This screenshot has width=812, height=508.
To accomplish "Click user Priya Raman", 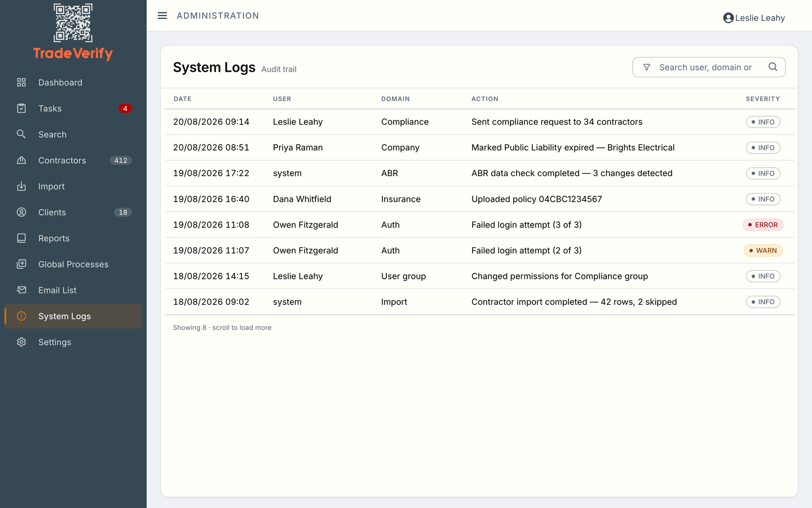I will point(298,147).
